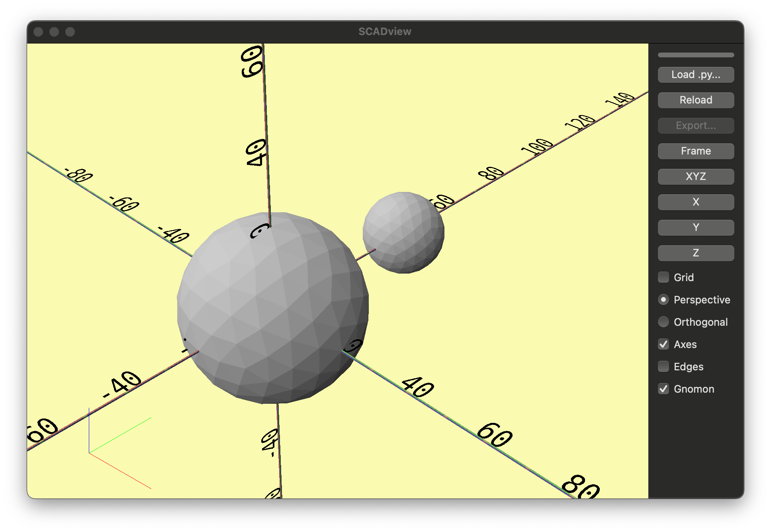The height and width of the screenshot is (532, 771).
Task: Enable the Grid checkbox
Action: click(x=663, y=277)
